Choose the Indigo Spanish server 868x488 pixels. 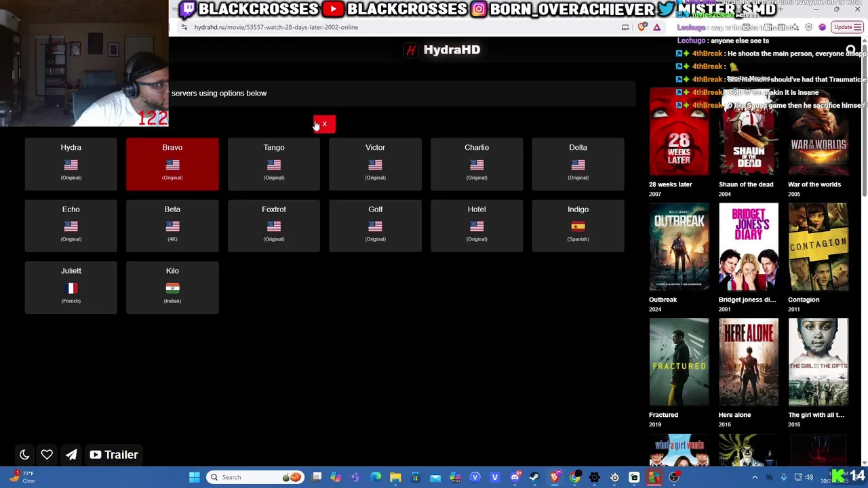click(x=578, y=225)
